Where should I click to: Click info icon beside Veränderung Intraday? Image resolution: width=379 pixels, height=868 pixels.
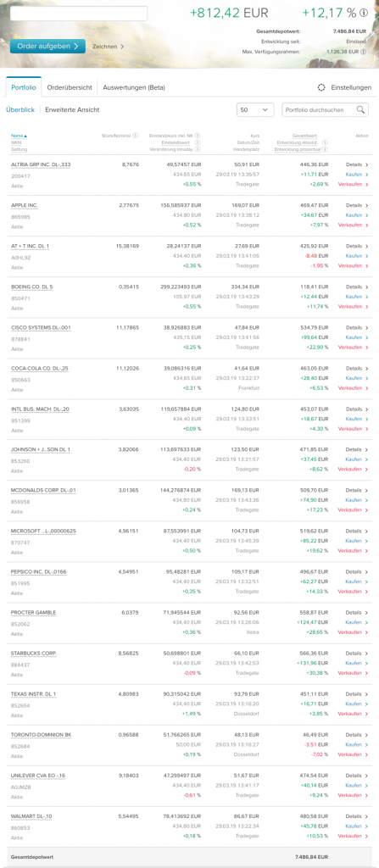(198, 149)
